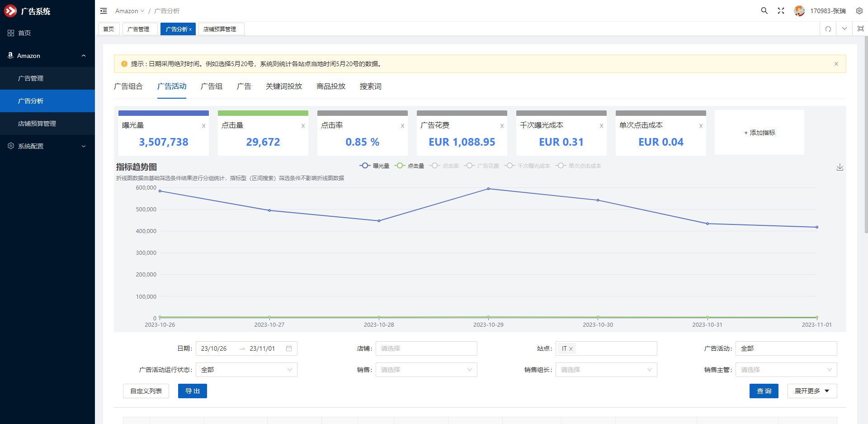The image size is (868, 424).
Task: Collapse the sidebar with the hamburger icon
Action: 104,11
